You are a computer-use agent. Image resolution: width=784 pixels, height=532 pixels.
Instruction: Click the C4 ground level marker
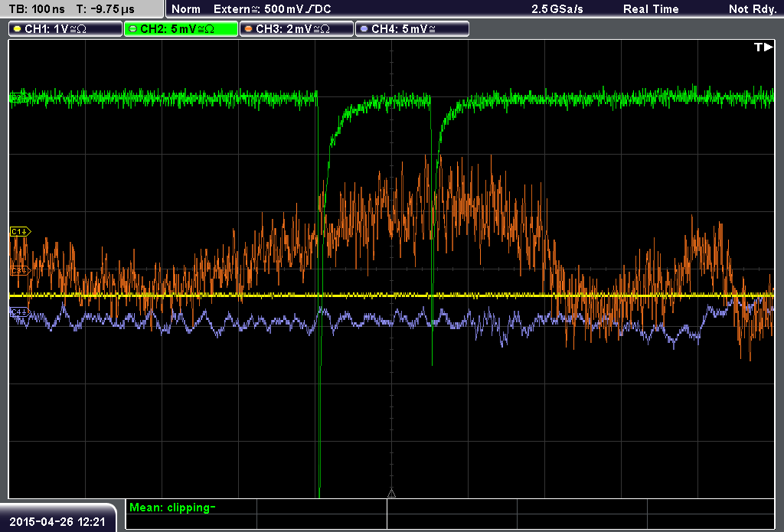tap(21, 312)
